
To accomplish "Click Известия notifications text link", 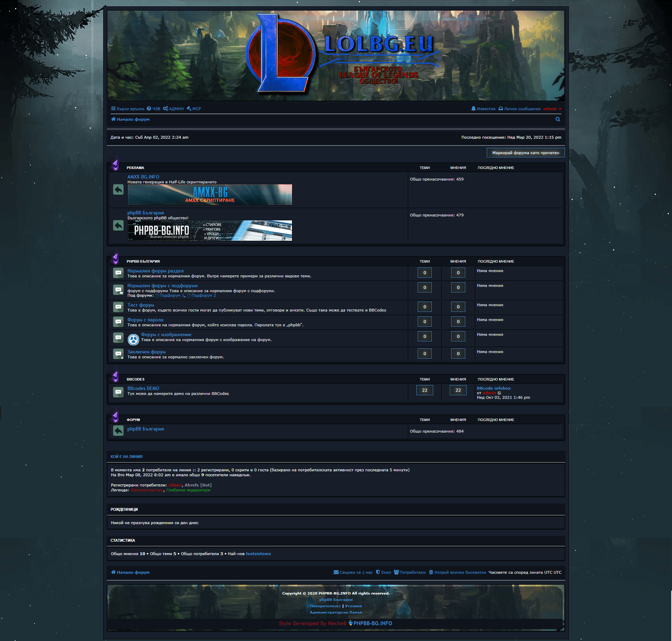I will 486,109.
